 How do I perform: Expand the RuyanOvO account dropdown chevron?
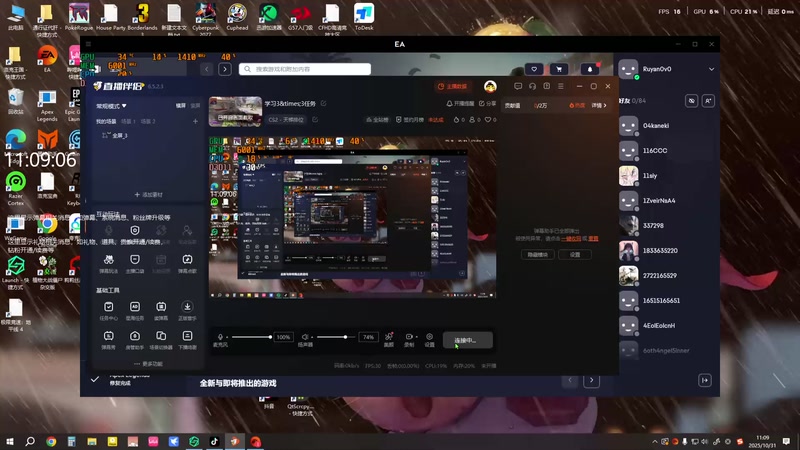[711, 69]
